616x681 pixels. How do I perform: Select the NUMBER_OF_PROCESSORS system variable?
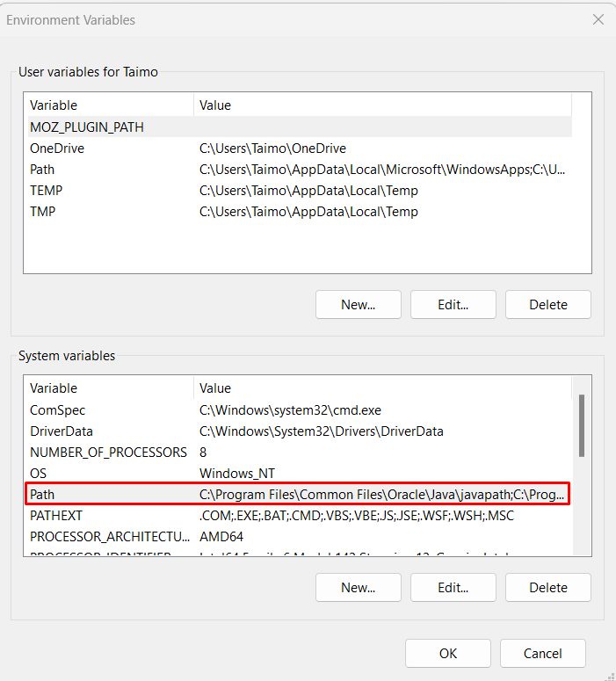point(300,453)
